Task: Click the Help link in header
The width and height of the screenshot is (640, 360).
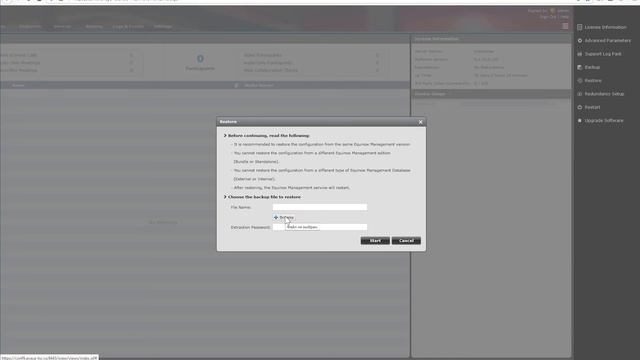Action: [564, 17]
